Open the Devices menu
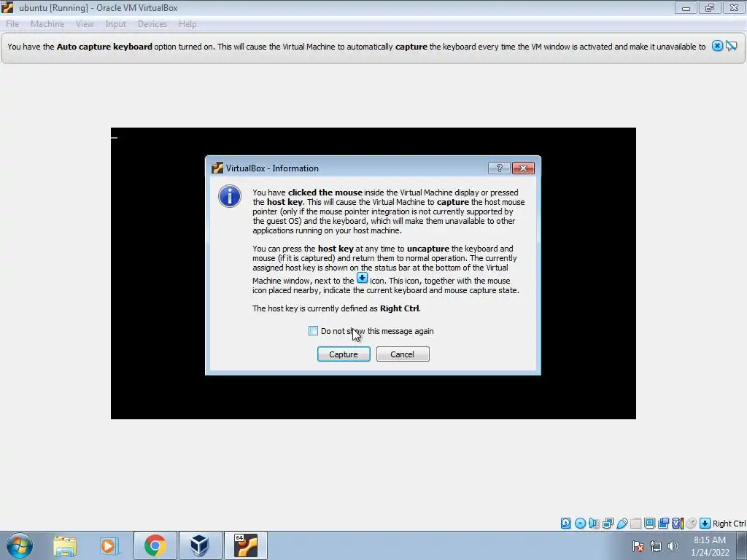 152,24
